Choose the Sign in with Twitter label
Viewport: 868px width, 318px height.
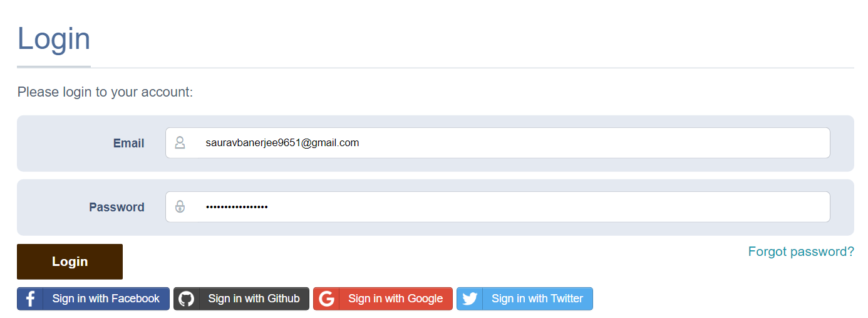(x=537, y=299)
